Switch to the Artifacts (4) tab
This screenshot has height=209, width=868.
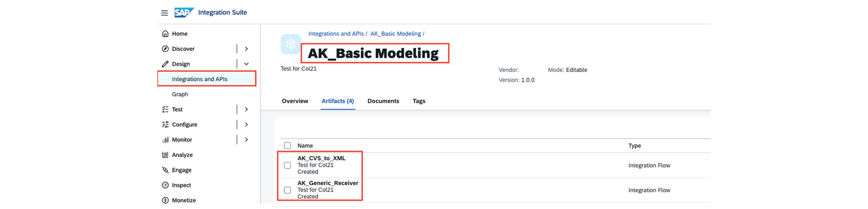(x=337, y=101)
